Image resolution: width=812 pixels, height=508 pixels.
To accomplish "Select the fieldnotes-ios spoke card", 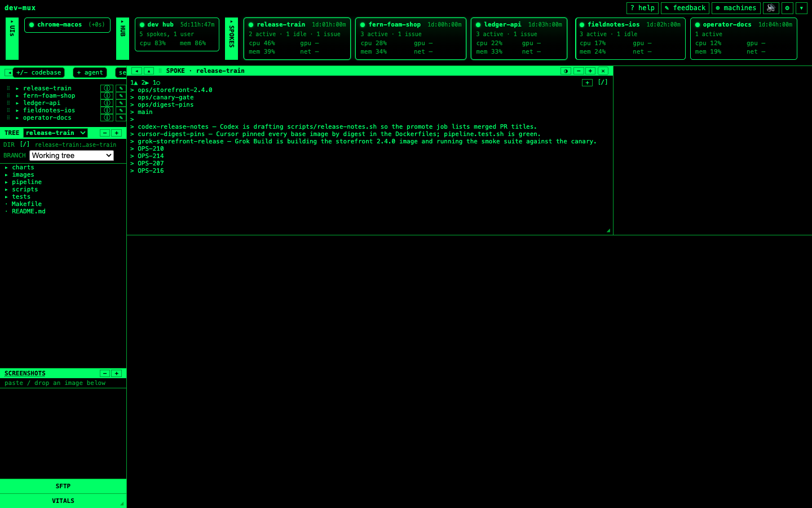I will [x=630, y=38].
